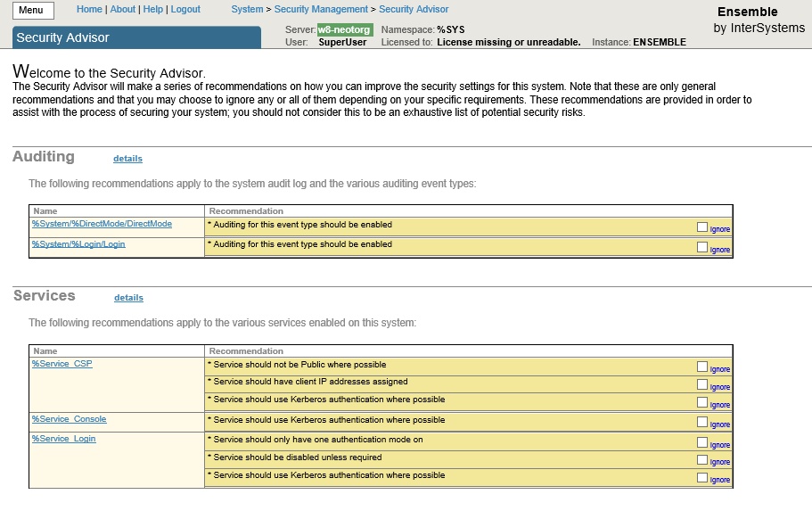Image resolution: width=812 pixels, height=511 pixels.
Task: Click the ENSEMBLE instance value
Action: [x=660, y=43]
